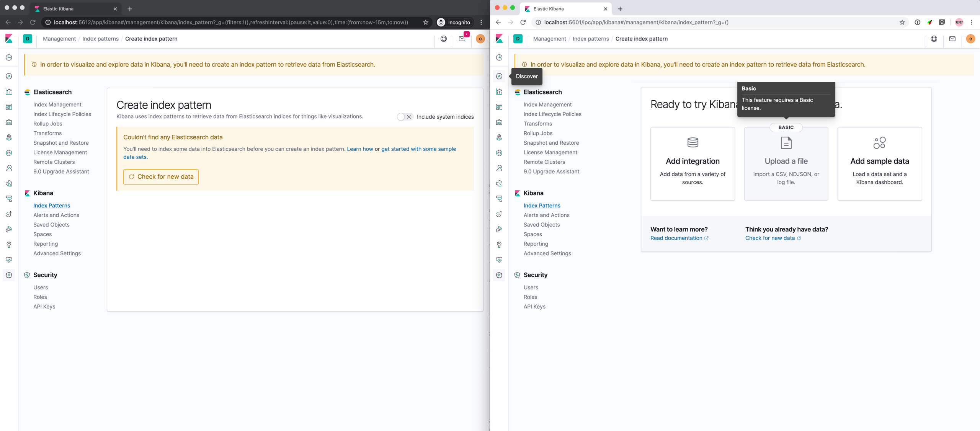The width and height of the screenshot is (980, 431).
Task: Open Saved Objects in right window menu
Action: click(x=541, y=225)
